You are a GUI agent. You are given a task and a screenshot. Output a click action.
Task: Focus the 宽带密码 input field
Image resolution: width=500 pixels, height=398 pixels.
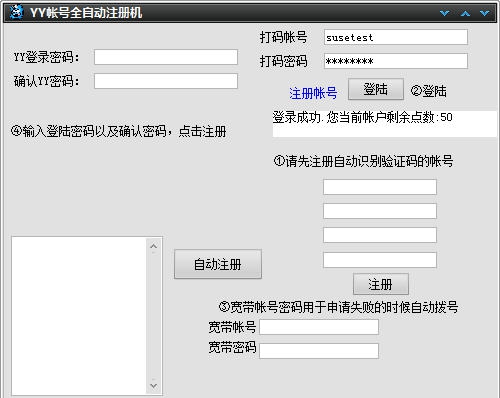(x=319, y=351)
